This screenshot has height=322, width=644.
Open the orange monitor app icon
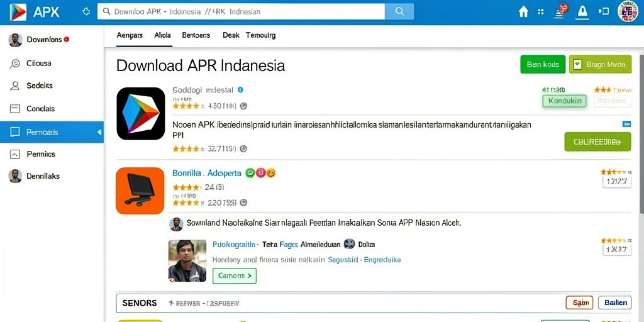140,191
